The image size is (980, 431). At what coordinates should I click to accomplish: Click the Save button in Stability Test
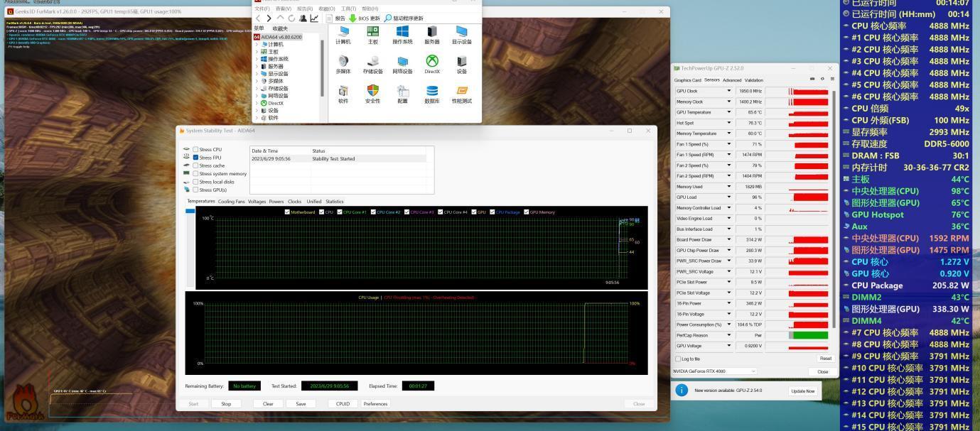(301, 404)
